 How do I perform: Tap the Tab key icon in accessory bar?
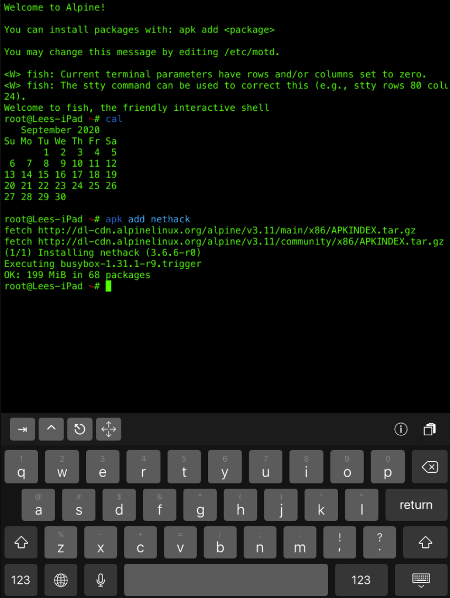point(22,429)
